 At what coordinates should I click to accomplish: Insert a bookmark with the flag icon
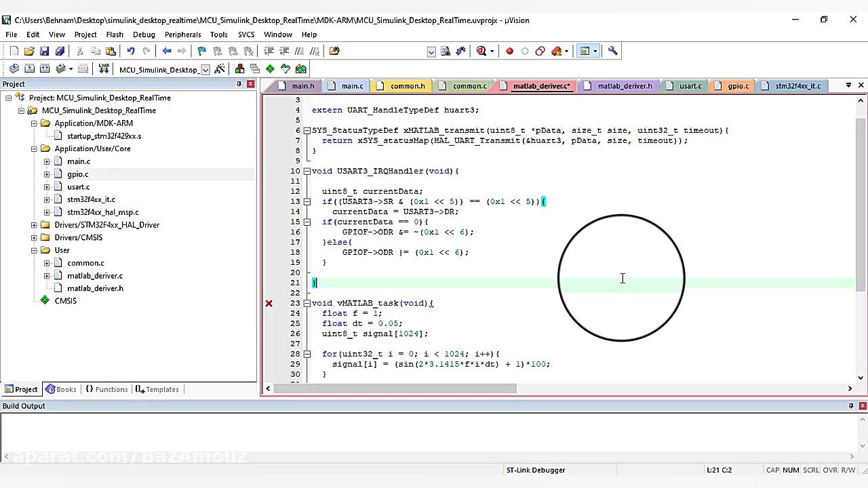201,51
